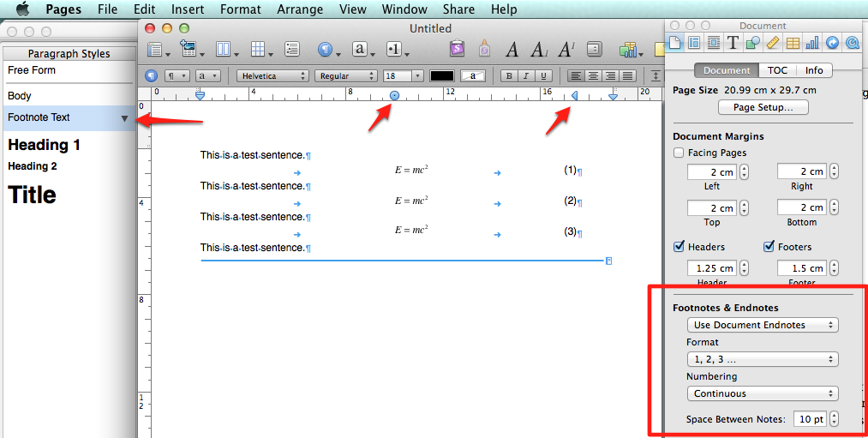
Task: Open the Table inspector icon
Action: [793, 42]
